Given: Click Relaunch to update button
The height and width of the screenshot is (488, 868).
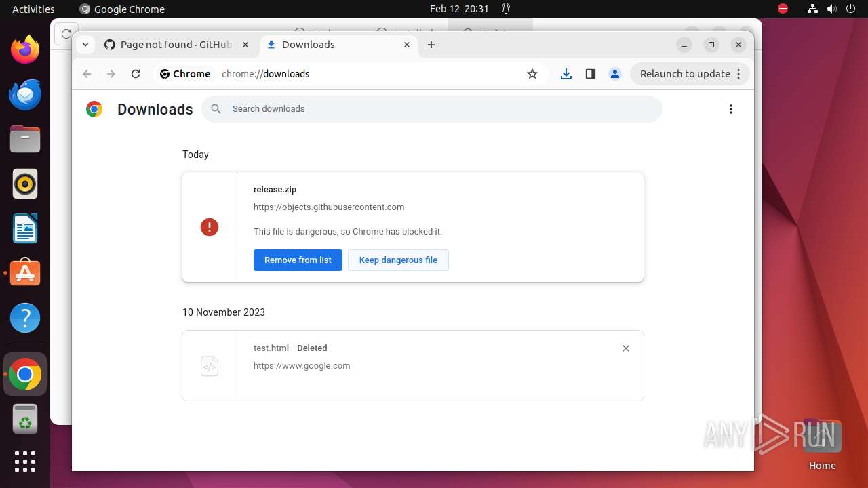Looking at the screenshot, I should (x=690, y=74).
